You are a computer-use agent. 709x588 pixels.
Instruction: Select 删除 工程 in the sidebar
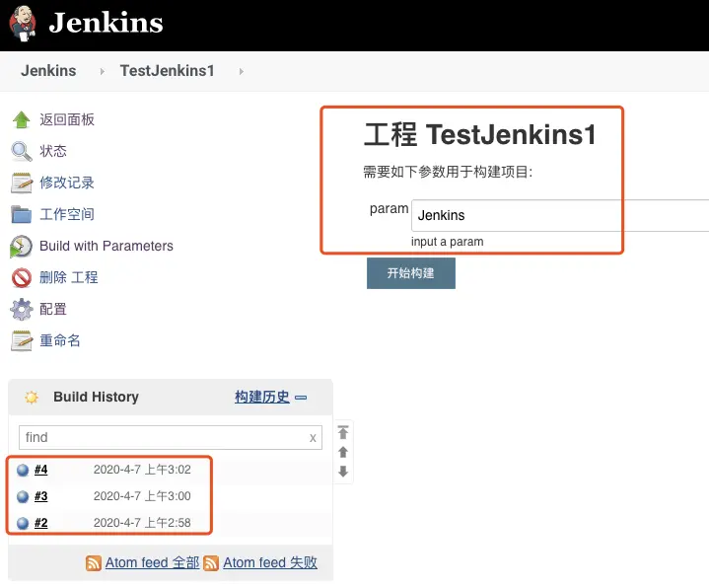[x=69, y=277]
